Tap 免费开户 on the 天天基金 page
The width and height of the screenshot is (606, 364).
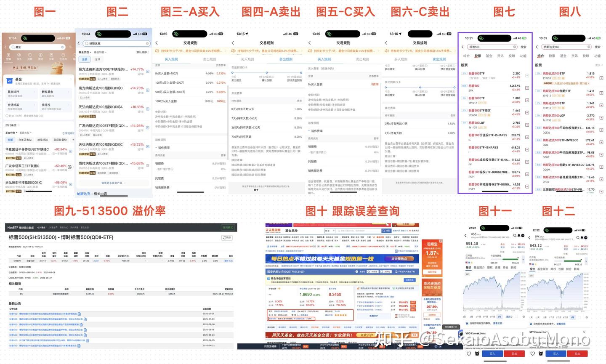click(373, 316)
